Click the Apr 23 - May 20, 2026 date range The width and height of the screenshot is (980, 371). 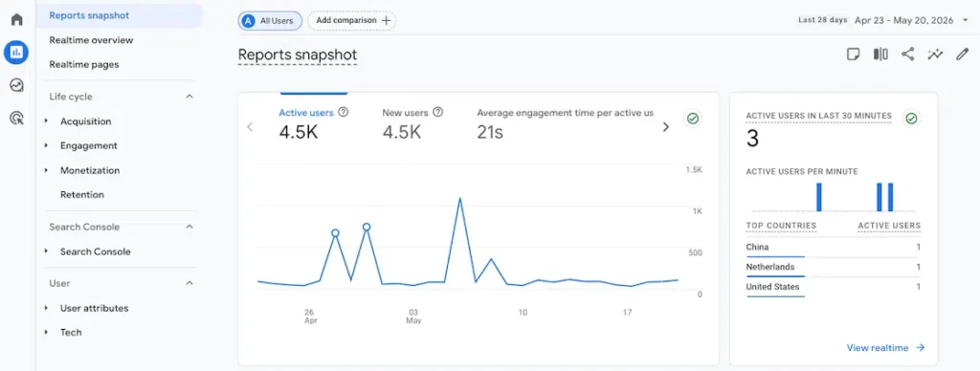tap(903, 21)
